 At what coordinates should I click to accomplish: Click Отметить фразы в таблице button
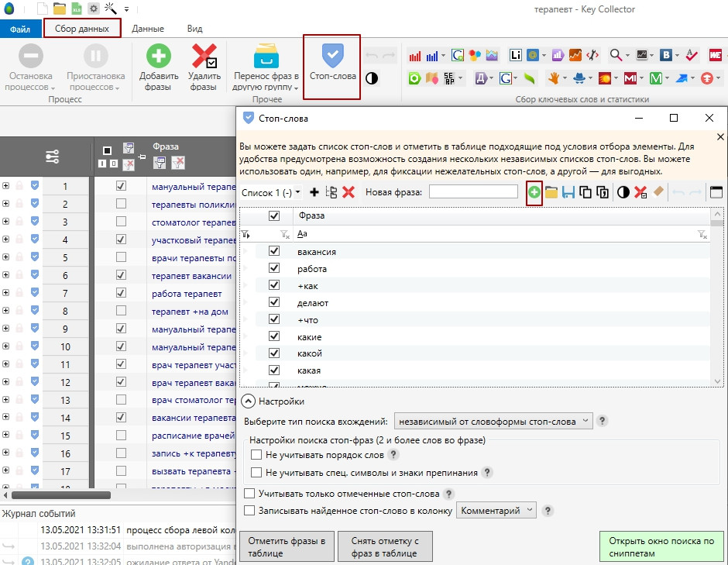point(287,547)
